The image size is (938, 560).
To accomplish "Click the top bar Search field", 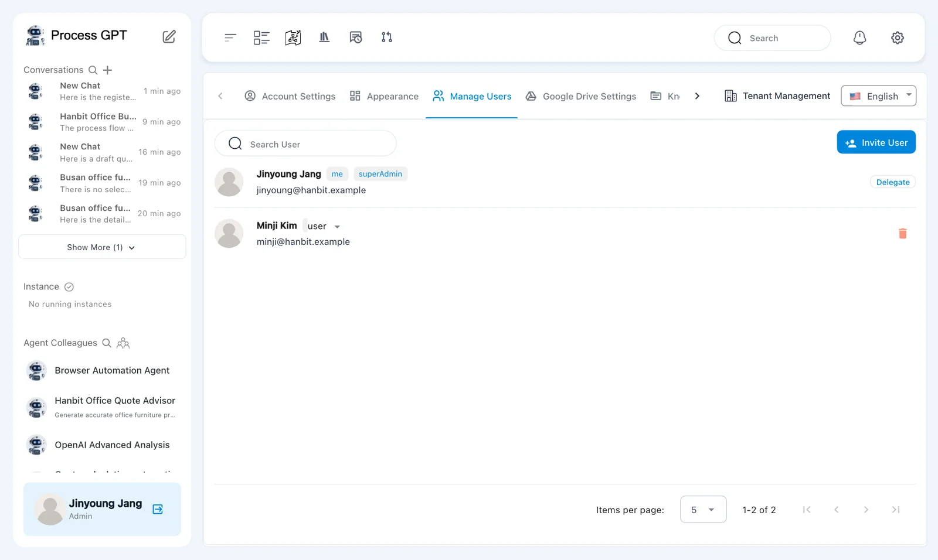I will click(x=772, y=38).
